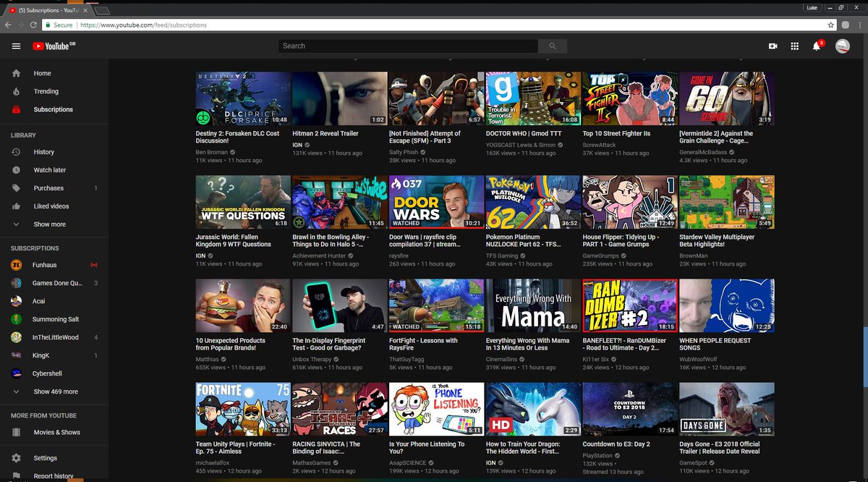Open the account avatar menu
The image size is (868, 482).
(x=842, y=46)
